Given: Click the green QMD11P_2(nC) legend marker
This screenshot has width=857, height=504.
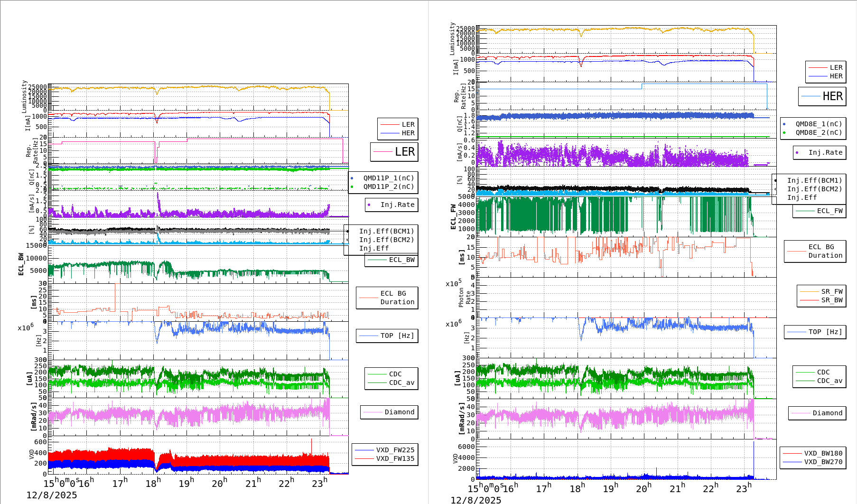Looking at the screenshot, I should coord(352,187).
